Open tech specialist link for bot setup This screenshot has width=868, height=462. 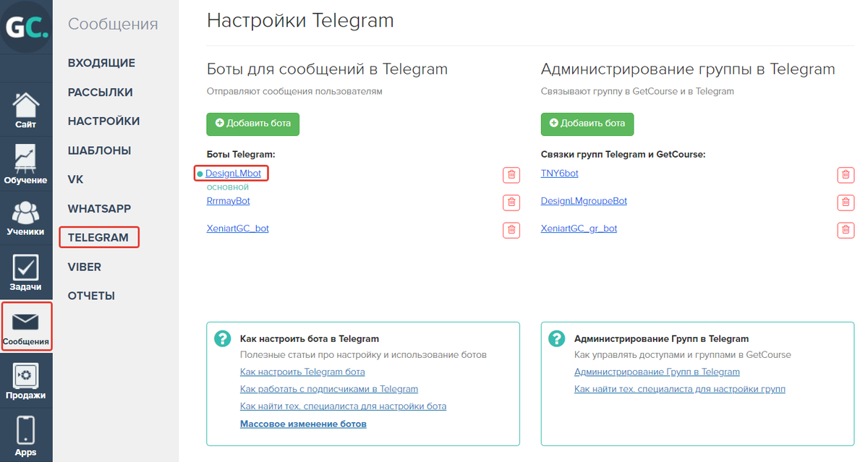click(343, 406)
